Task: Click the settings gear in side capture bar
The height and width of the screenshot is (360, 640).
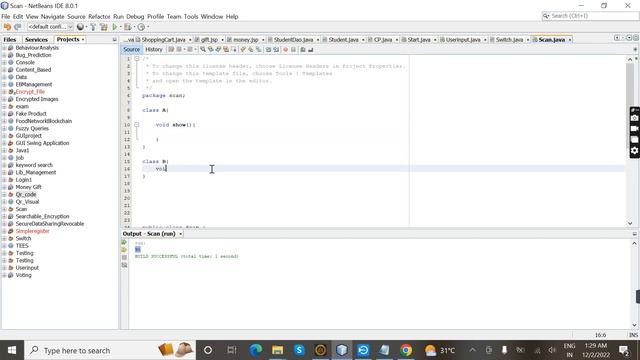Action: point(634,151)
